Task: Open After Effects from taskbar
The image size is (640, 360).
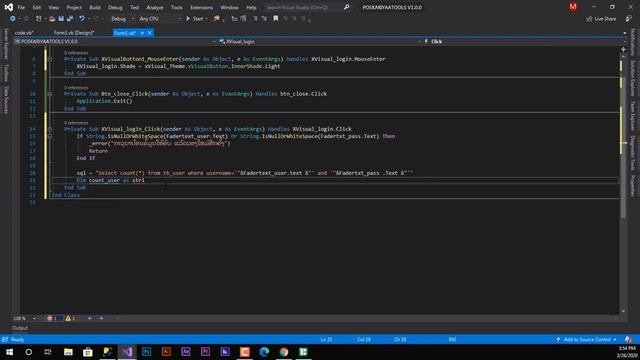Action: pyautogui.click(x=186, y=352)
